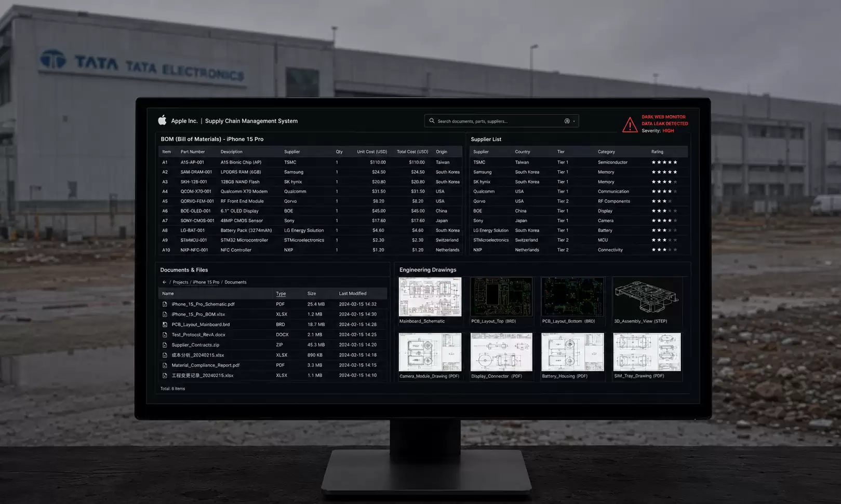Select file name Test_Protocol_RevA.docx
The width and height of the screenshot is (841, 504).
tap(198, 335)
